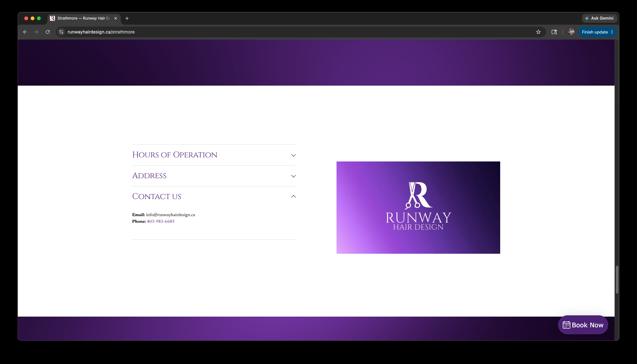Open site information icon in address bar
The image size is (637, 364).
[x=62, y=32]
